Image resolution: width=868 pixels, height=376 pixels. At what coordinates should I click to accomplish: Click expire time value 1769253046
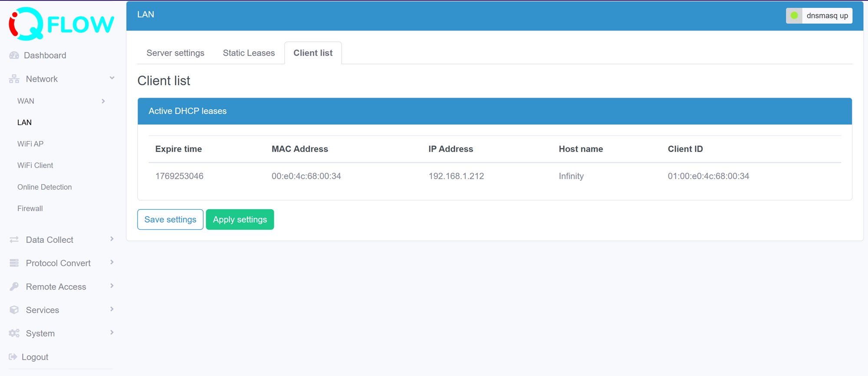pos(179,176)
